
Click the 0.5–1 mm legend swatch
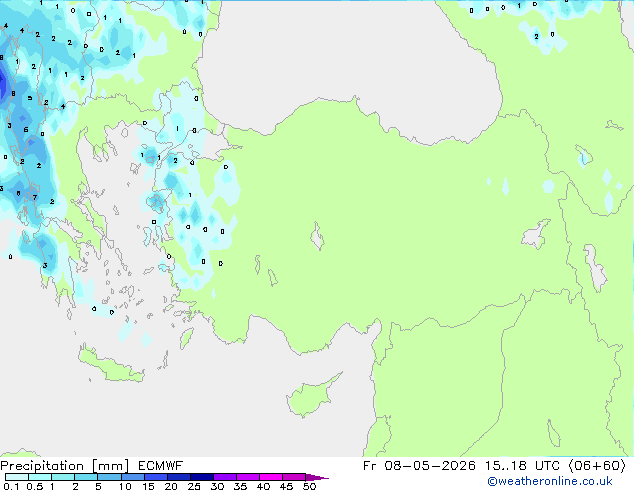coord(40,477)
